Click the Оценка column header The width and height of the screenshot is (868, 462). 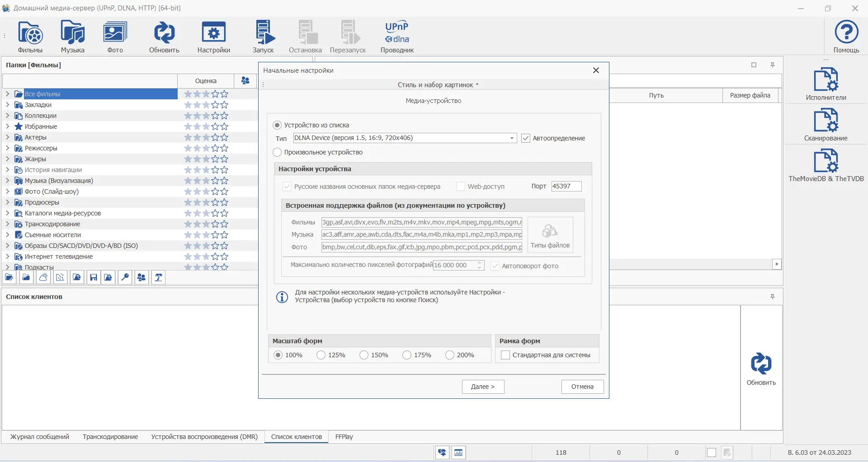coord(206,81)
